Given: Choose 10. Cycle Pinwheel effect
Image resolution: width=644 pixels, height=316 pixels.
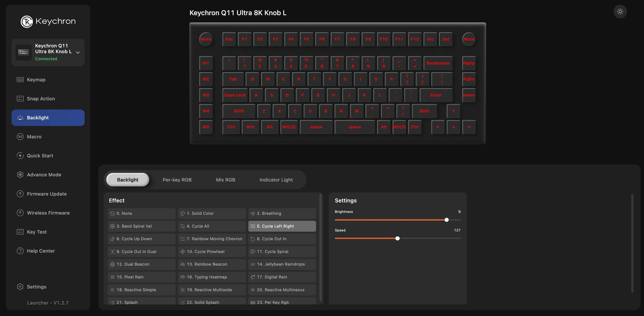Looking at the screenshot, I should [x=212, y=252].
